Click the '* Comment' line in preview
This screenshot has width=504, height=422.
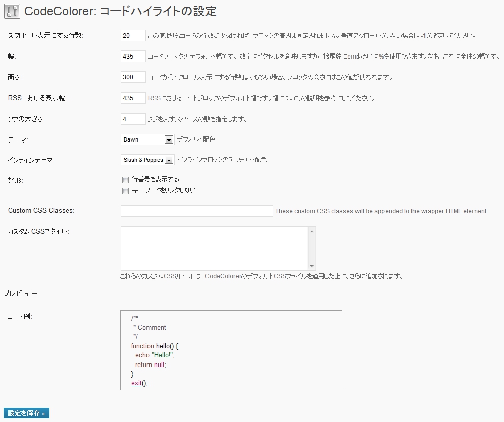(x=150, y=327)
